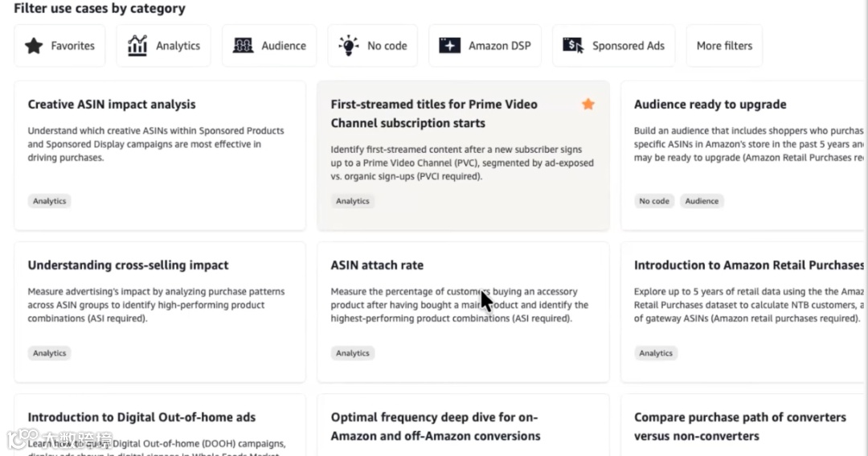The image size is (868, 456).
Task: Click Audience tag on upgrade card
Action: click(702, 201)
